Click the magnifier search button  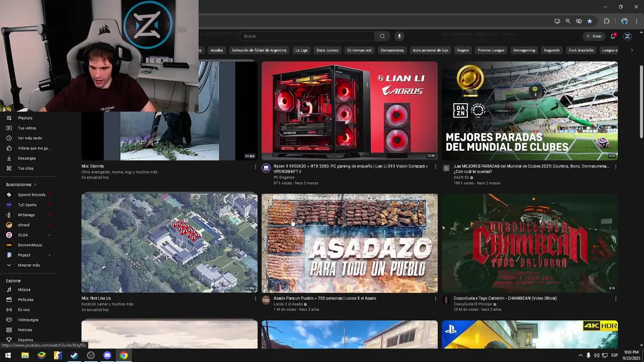click(382, 36)
